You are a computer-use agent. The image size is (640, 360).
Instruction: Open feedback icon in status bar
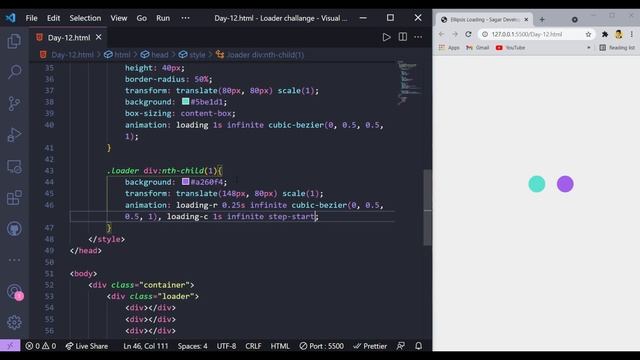pyautogui.click(x=401, y=346)
